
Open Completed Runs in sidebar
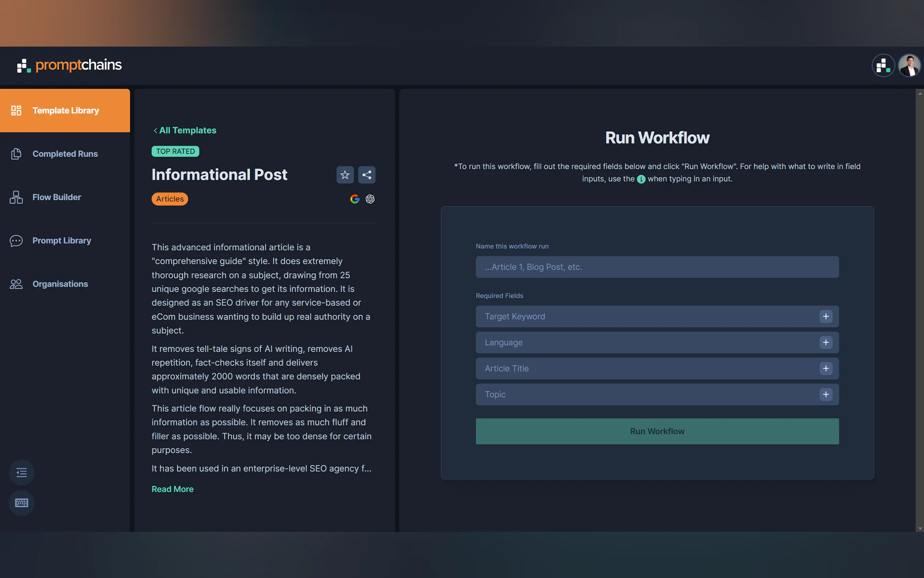tap(65, 154)
